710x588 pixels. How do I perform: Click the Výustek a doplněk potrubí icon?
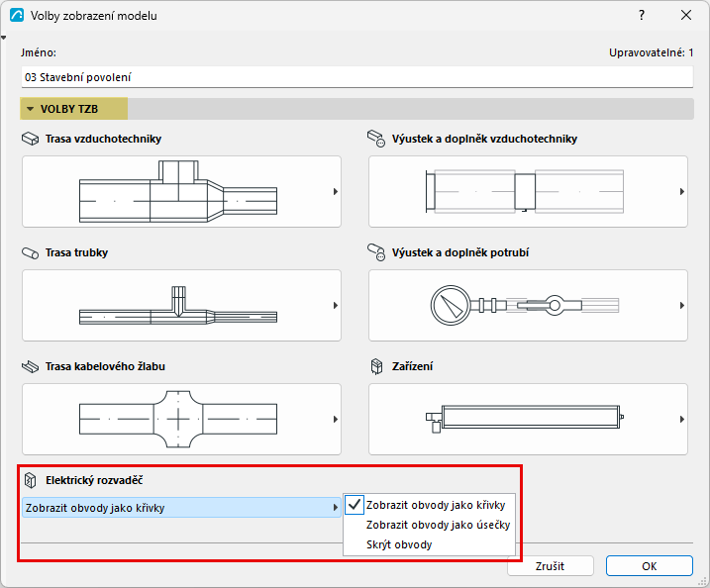click(376, 252)
